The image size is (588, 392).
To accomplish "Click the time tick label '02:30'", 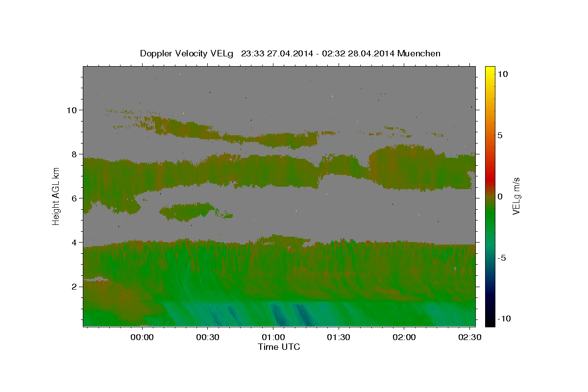I will coord(469,338).
